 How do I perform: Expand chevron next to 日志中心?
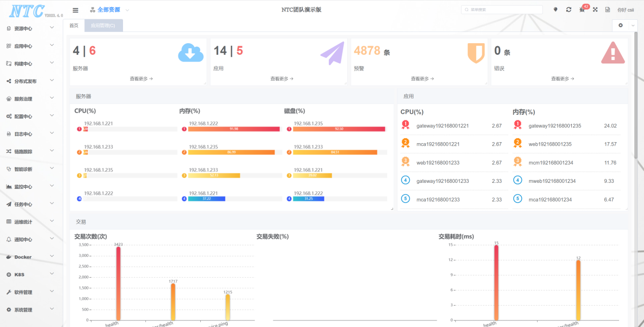coord(52,134)
